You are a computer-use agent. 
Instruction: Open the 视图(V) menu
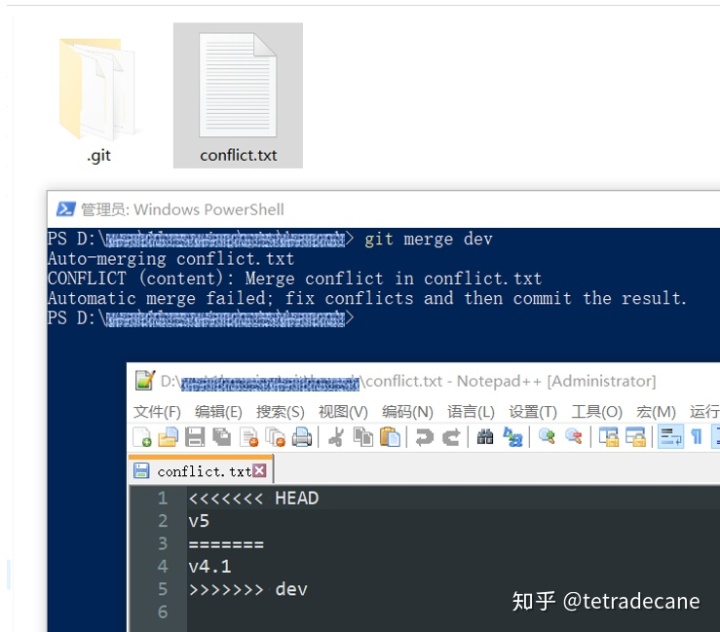click(x=343, y=412)
